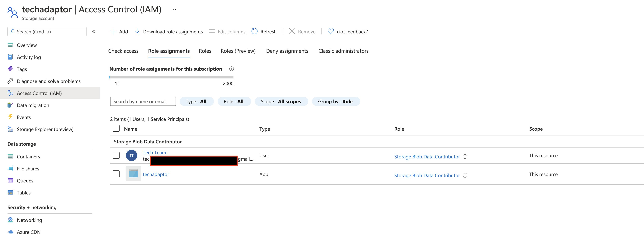Open the Roles (Preview) tab
644x238 pixels.
[x=238, y=51]
